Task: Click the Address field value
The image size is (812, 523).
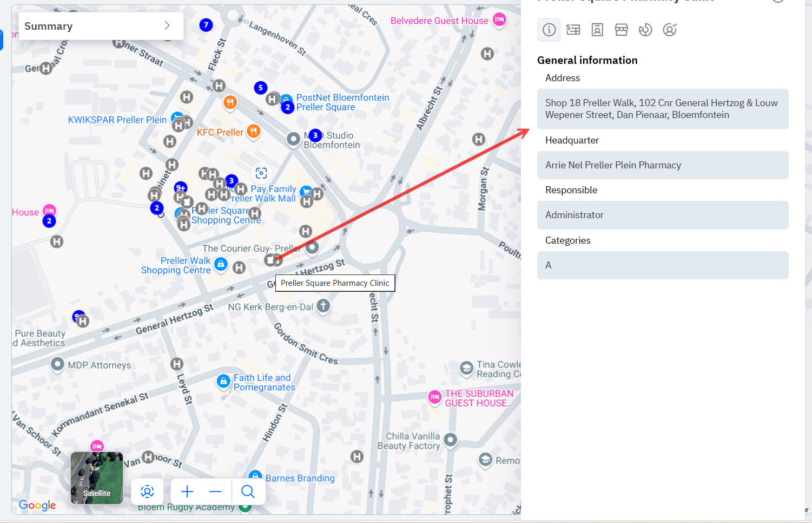Action: click(662, 109)
